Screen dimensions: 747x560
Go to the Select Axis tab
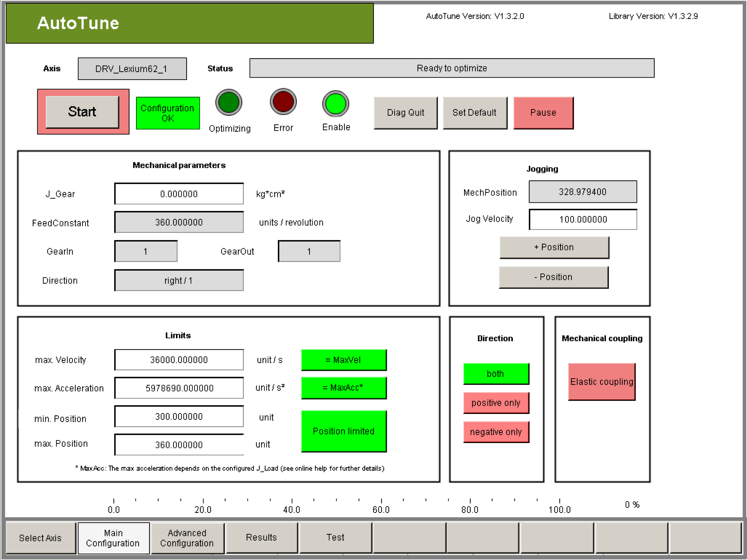[x=40, y=538]
